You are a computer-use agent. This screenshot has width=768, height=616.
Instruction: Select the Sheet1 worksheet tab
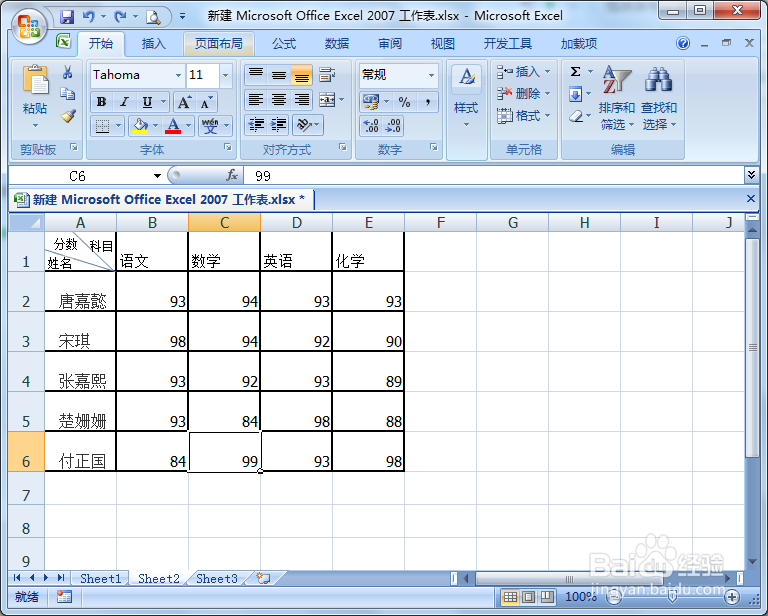coord(100,579)
